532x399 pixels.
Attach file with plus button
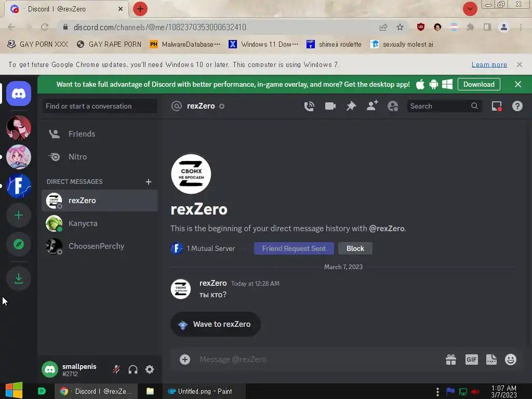[x=185, y=360]
